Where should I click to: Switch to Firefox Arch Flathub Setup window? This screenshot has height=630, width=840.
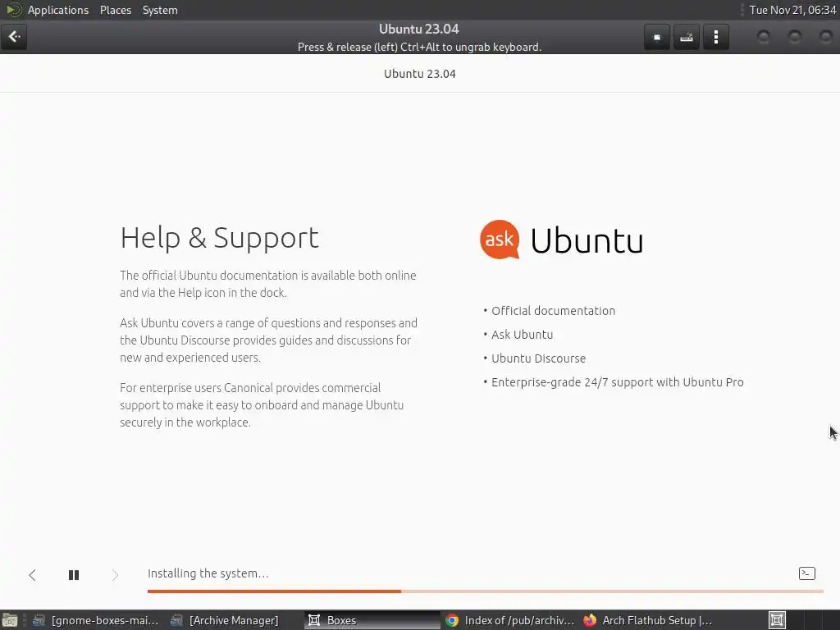click(647, 620)
